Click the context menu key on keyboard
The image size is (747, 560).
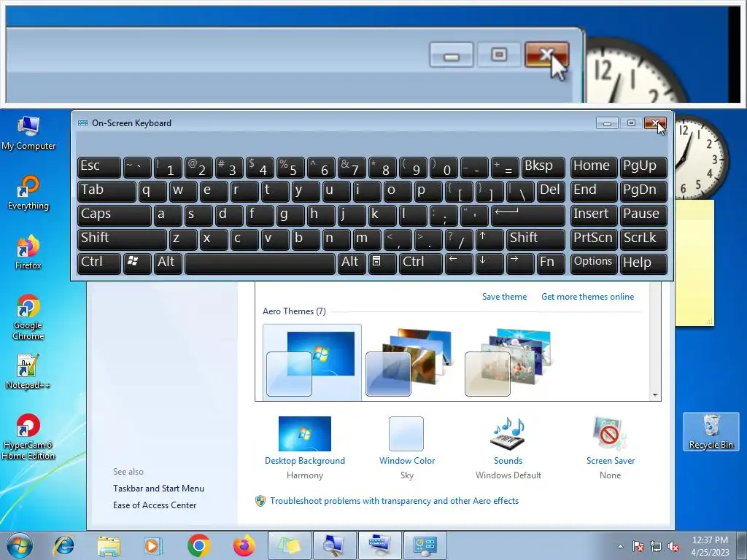[x=381, y=262]
